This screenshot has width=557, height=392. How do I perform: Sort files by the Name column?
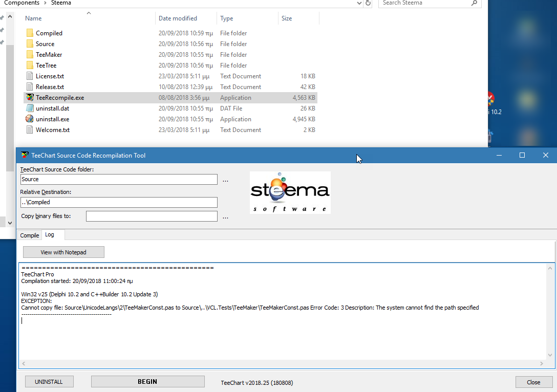[x=33, y=18]
